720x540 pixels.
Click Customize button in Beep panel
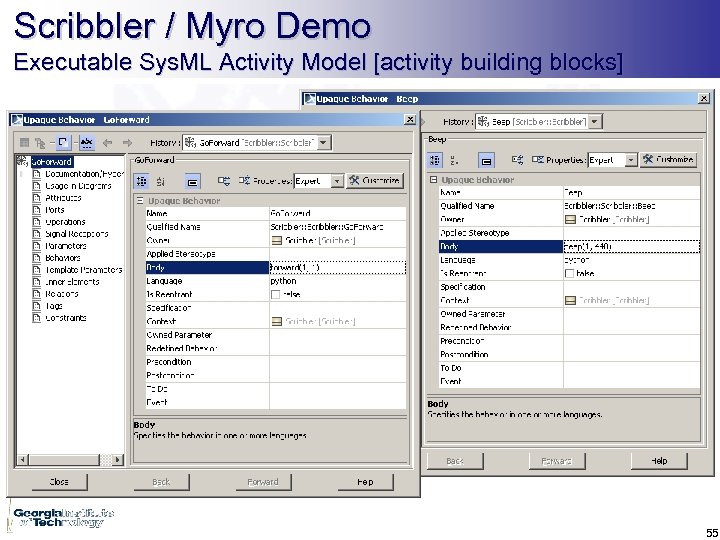pyautogui.click(x=668, y=159)
